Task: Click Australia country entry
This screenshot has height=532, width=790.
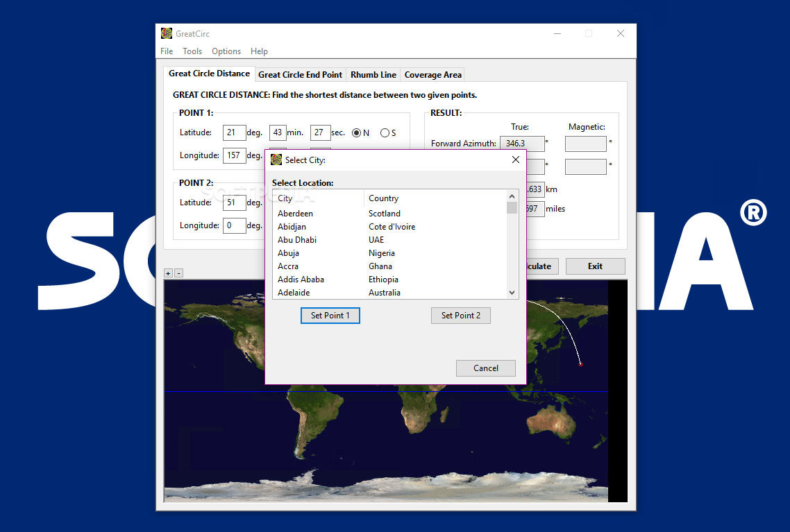Action: tap(385, 292)
